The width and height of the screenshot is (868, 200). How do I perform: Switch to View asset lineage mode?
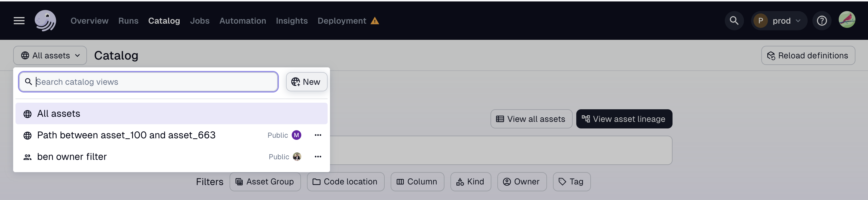pyautogui.click(x=624, y=119)
